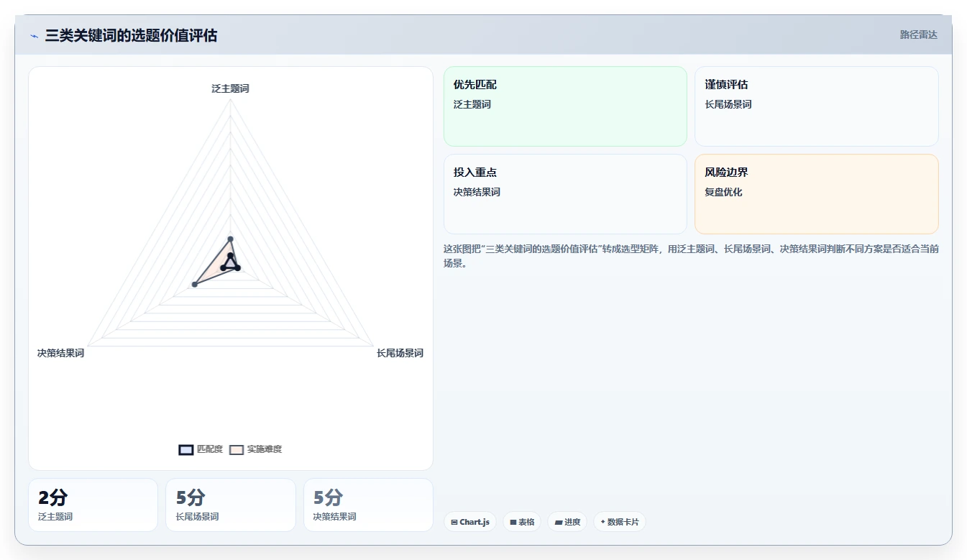Click the 长尾场景词 radar axis label
This screenshot has height=560, width=967.
(x=400, y=353)
